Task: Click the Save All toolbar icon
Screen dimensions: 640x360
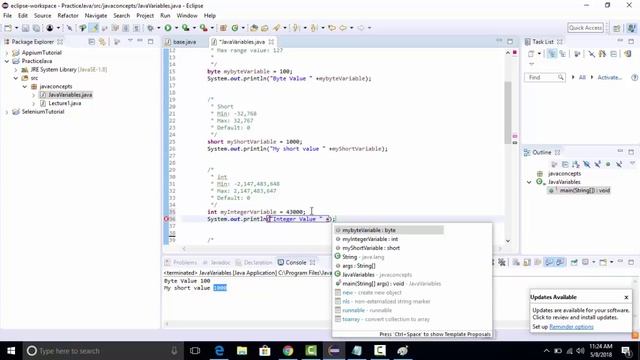Action: (36, 28)
